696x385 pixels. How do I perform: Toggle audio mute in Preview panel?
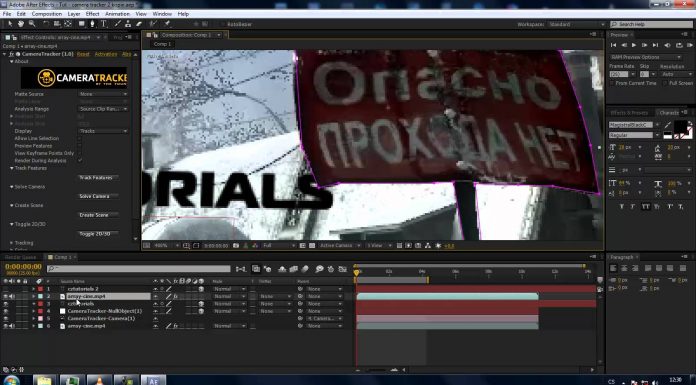[667, 45]
